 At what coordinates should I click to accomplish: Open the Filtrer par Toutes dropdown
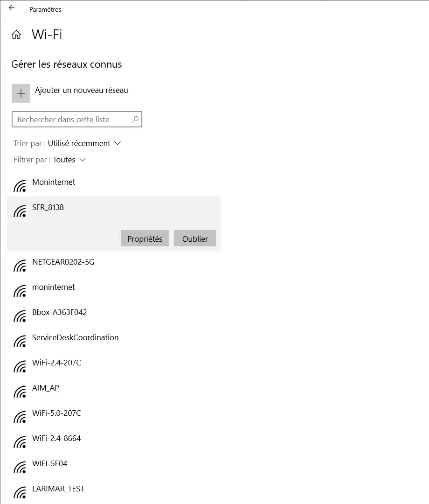pyautogui.click(x=50, y=160)
